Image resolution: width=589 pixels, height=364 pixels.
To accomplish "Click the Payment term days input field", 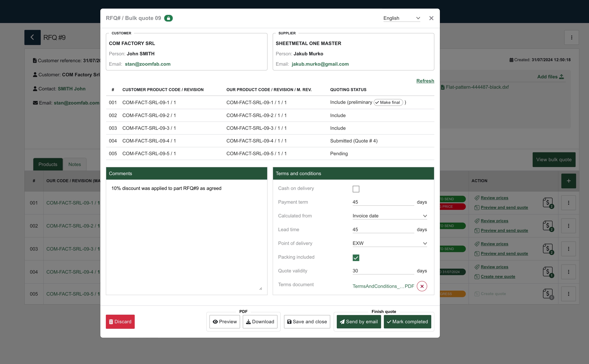I will 383,202.
